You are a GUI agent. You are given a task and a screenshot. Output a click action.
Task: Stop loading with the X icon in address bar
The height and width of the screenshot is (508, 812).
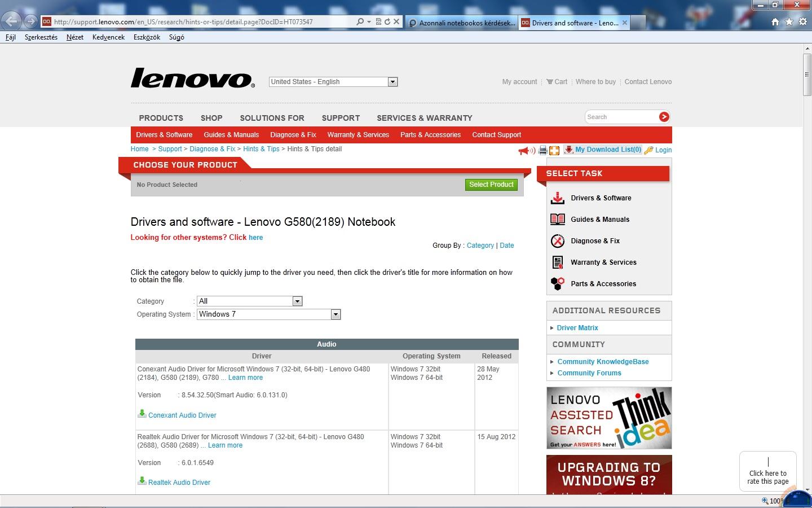coord(396,21)
